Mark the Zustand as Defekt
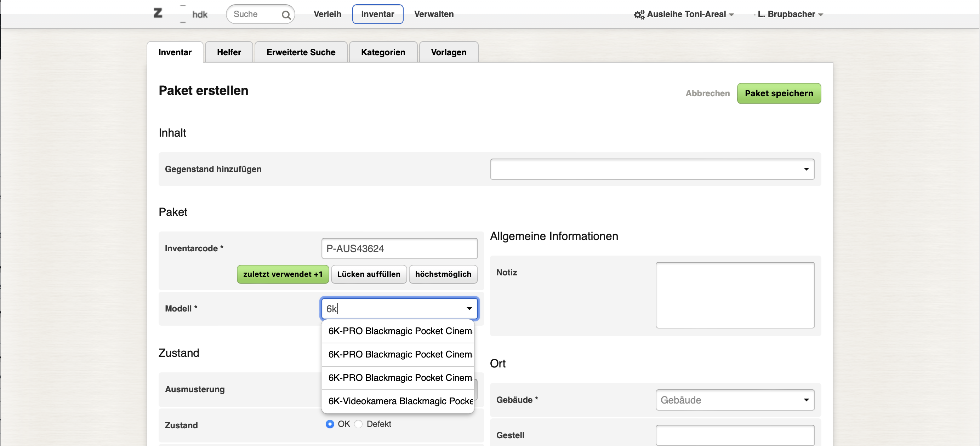Screen dimensions: 980x446 click(x=358, y=424)
